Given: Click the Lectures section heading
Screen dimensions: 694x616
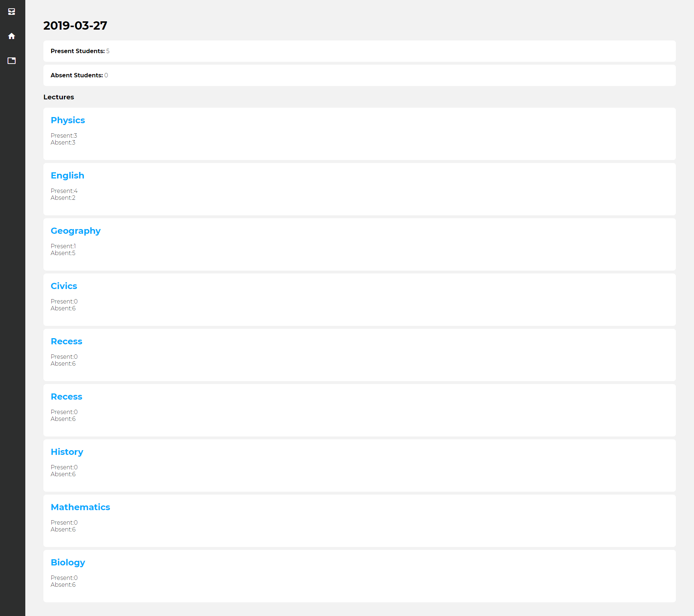Looking at the screenshot, I should pyautogui.click(x=59, y=97).
